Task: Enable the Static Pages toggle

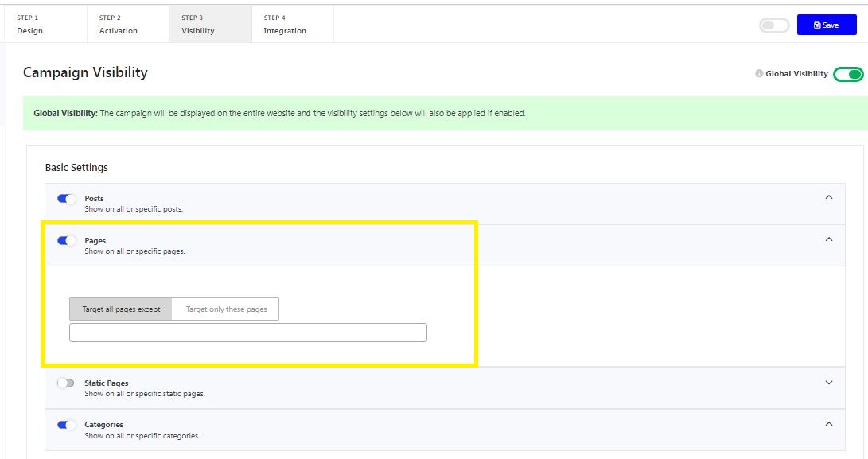Action: point(66,383)
